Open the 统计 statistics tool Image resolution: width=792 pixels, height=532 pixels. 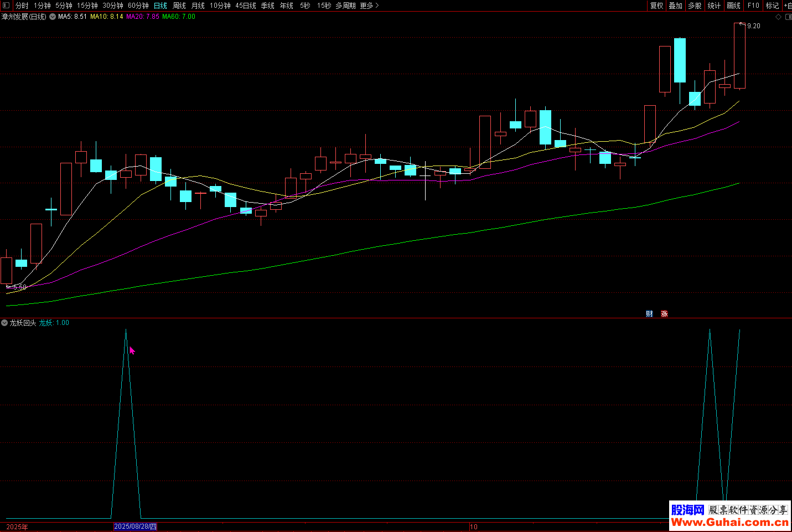click(714, 6)
